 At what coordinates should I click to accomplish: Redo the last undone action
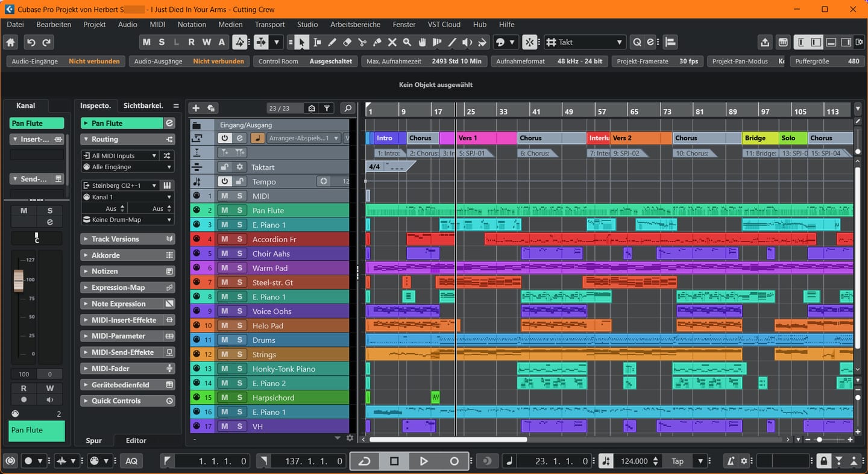[46, 42]
